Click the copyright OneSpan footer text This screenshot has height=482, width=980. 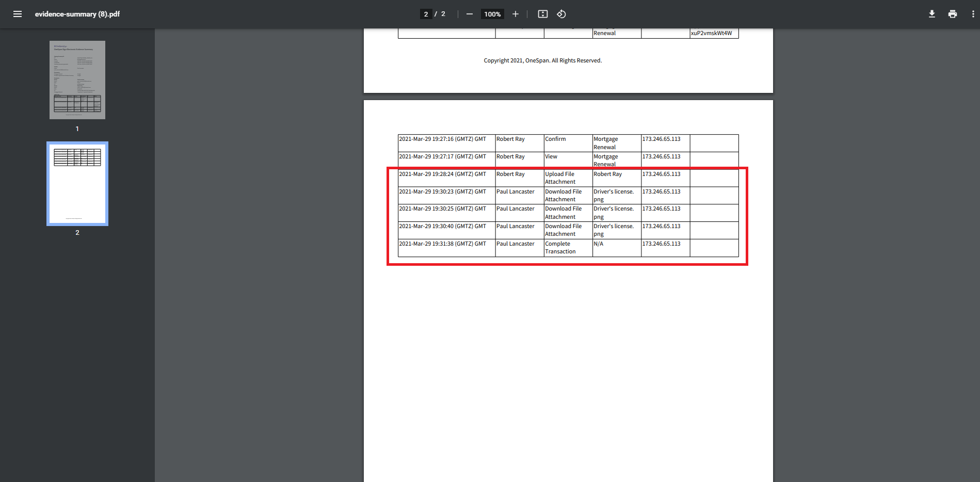coord(542,61)
